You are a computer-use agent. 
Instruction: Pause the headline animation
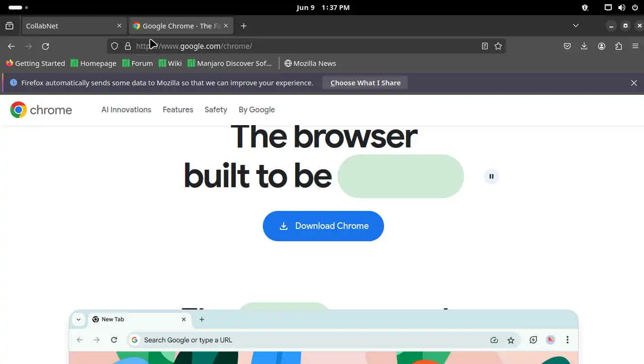492,176
